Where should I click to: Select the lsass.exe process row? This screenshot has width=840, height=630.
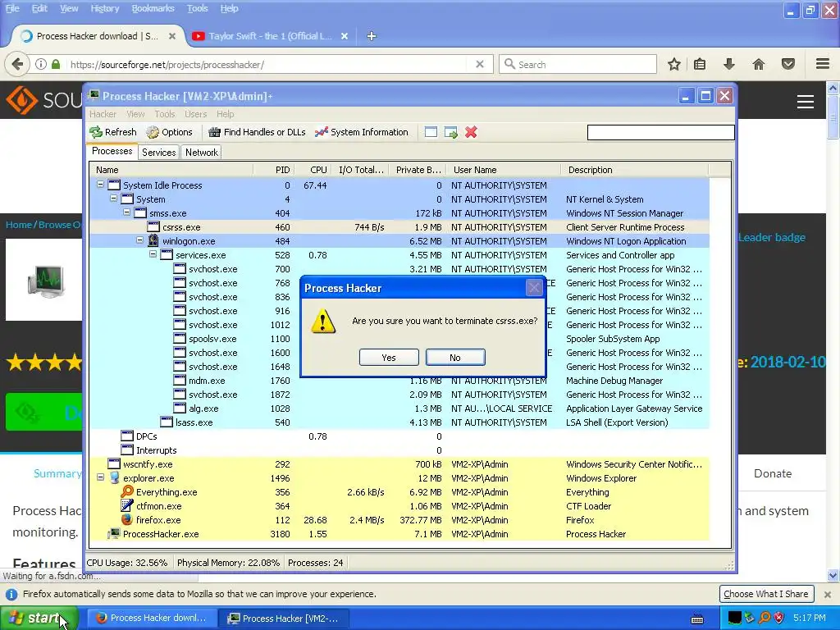[x=399, y=422]
